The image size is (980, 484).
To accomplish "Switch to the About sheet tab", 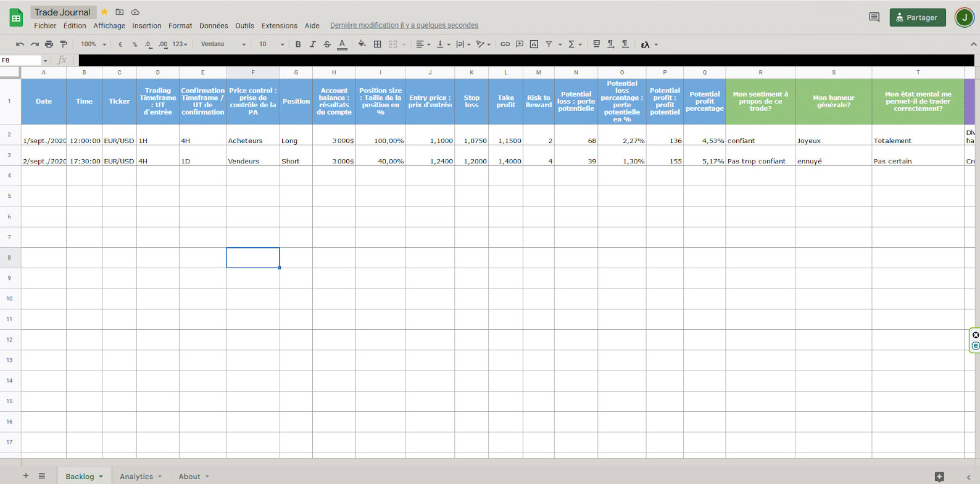I will tap(194, 477).
